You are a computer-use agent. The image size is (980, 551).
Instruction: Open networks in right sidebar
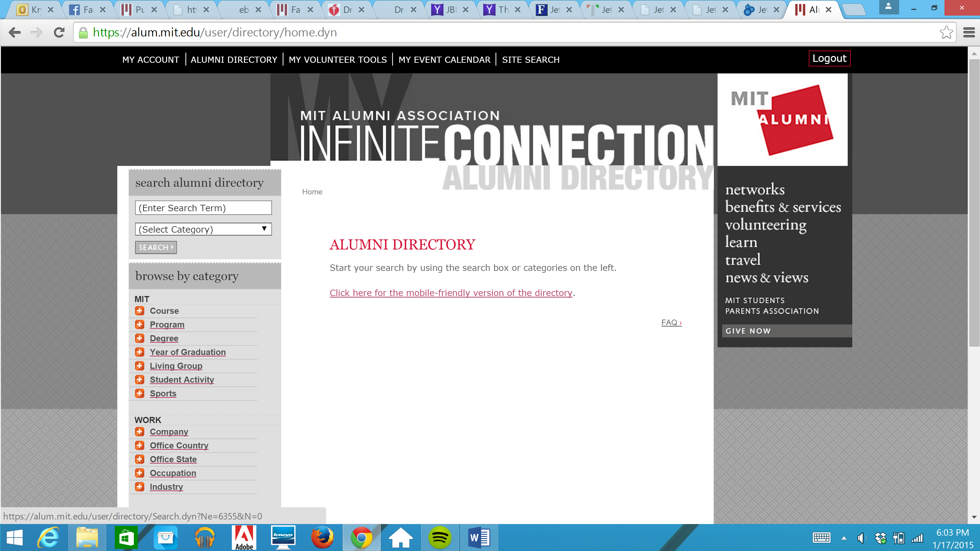[x=755, y=189]
